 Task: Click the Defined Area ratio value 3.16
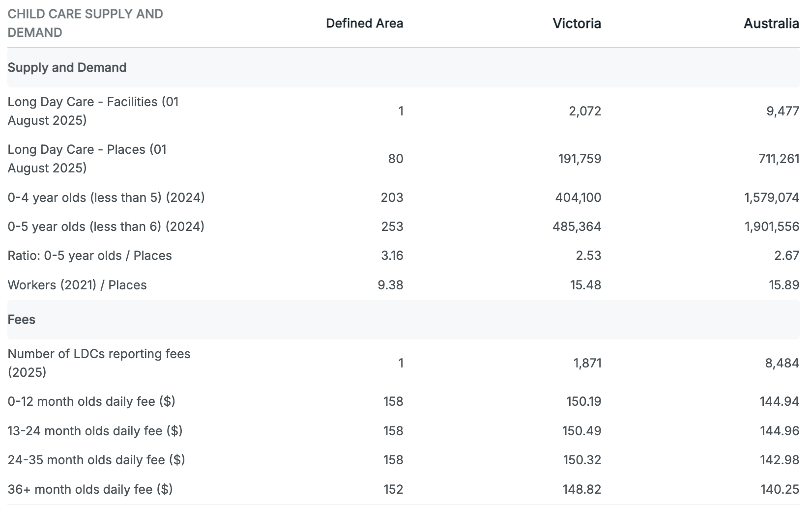392,255
